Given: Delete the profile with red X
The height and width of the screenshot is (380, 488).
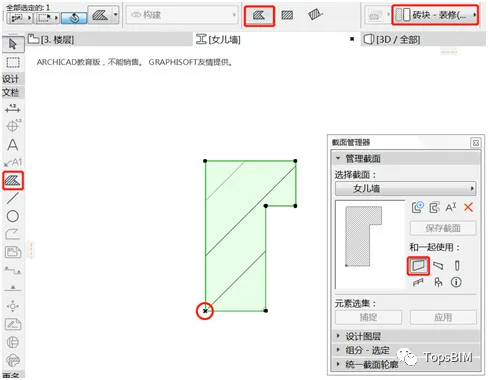Looking at the screenshot, I should pyautogui.click(x=468, y=207).
